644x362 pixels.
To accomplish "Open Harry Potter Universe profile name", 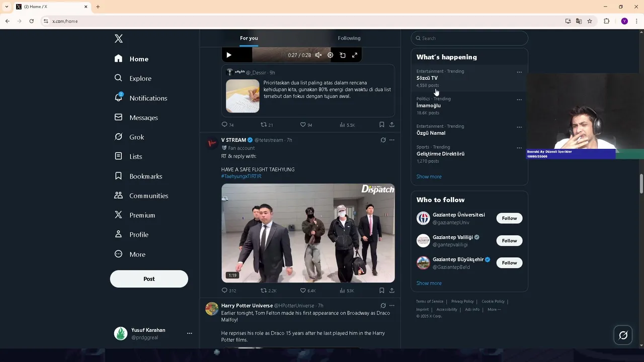I will (x=247, y=306).
